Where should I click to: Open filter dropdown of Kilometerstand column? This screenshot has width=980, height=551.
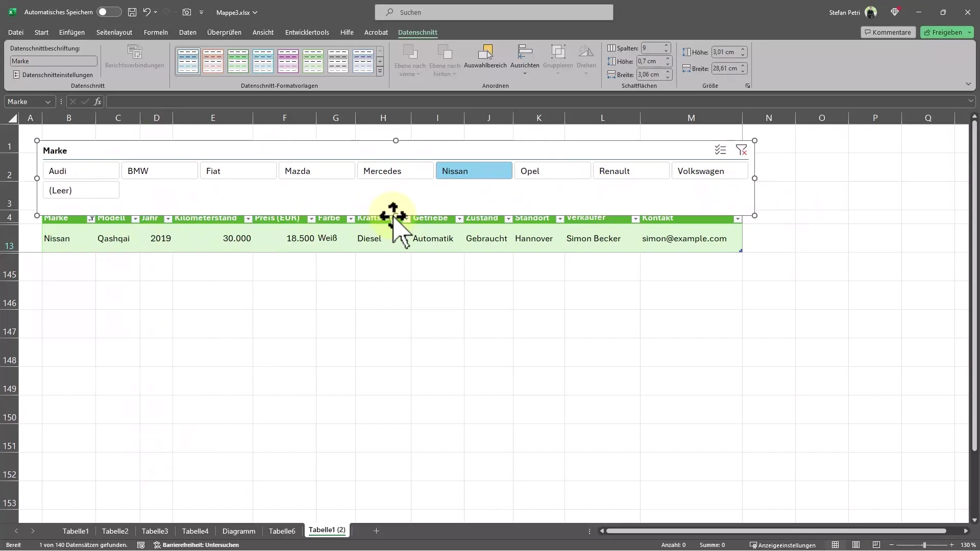pyautogui.click(x=248, y=219)
